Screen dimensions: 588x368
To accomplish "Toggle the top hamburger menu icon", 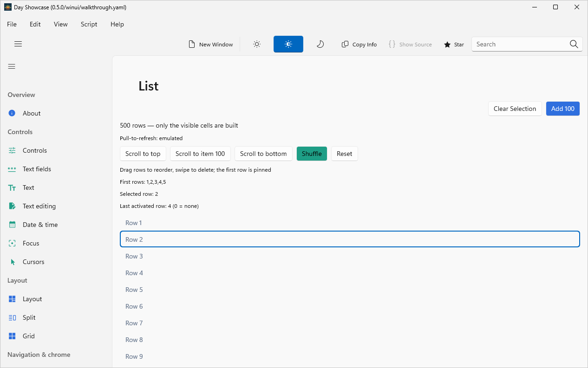I will [18, 44].
